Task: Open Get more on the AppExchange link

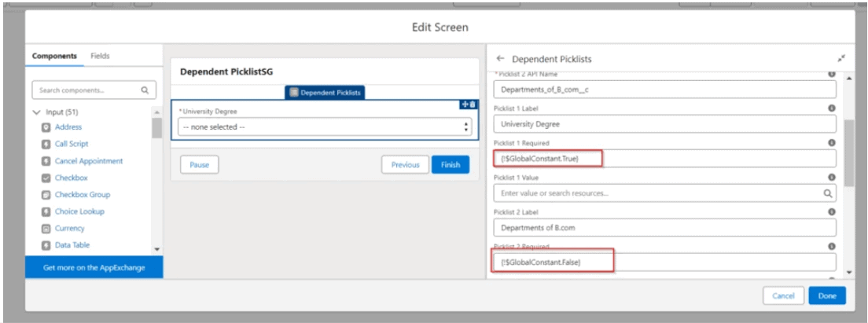Action: tap(94, 267)
